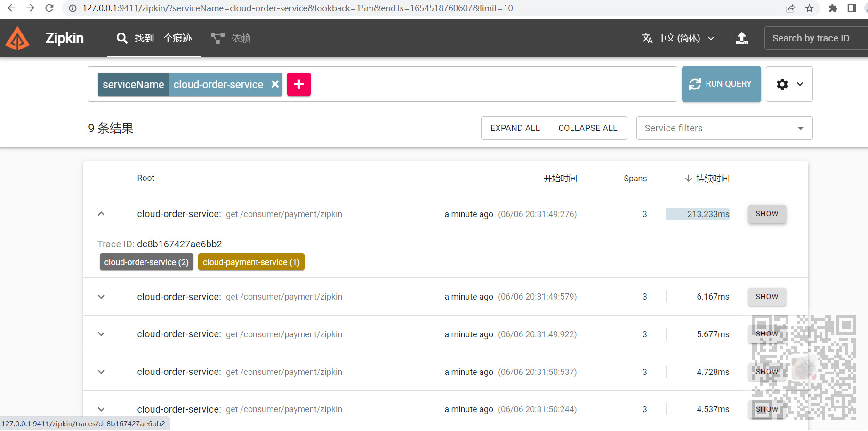
Task: Click cloud-payment-service (1) badge
Action: click(x=251, y=262)
